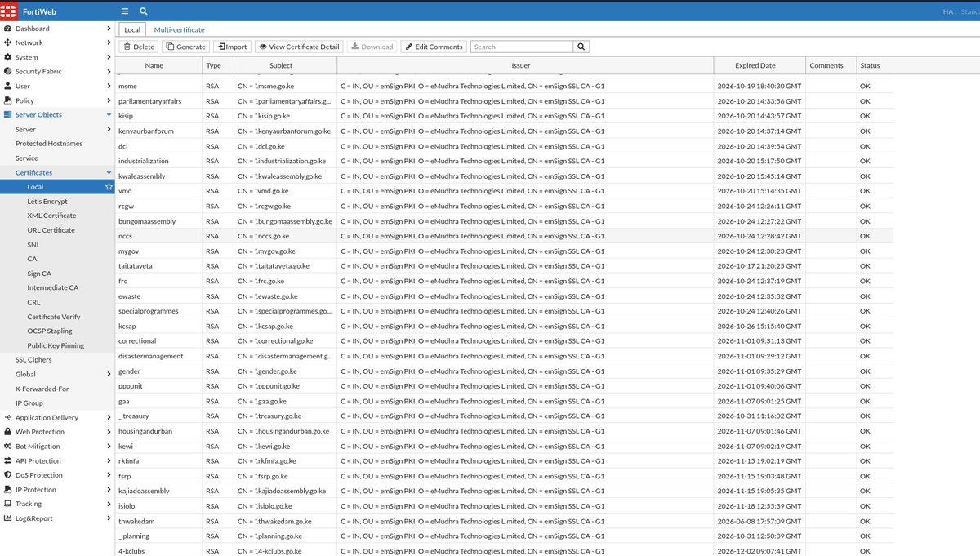This screenshot has width=980, height=556.
Task: Click the User person icon
Action: pyautogui.click(x=8, y=86)
